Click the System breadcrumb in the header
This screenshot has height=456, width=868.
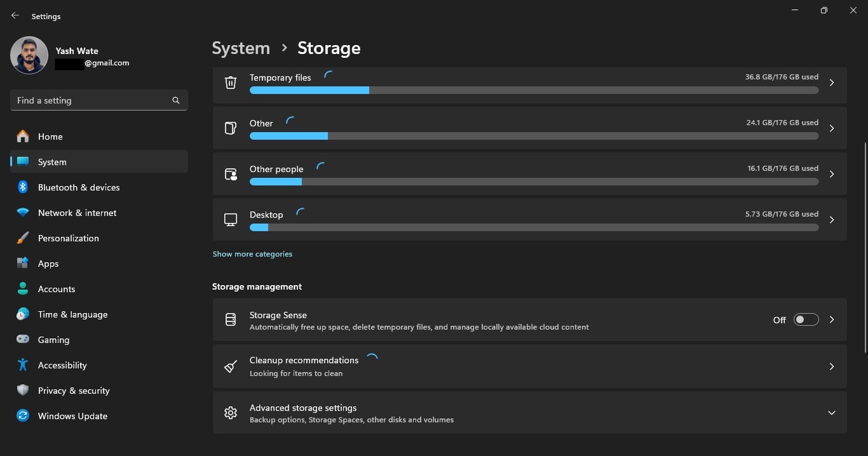241,48
